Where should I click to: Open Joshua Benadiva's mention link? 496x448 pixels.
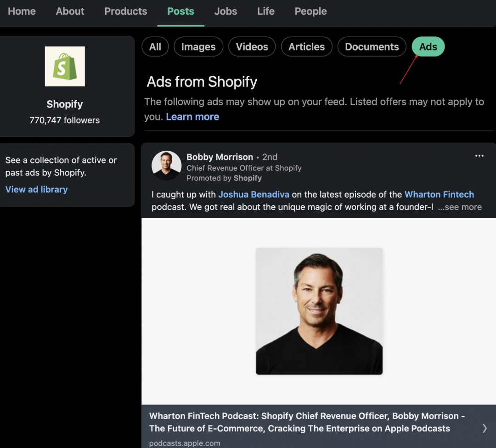click(x=254, y=194)
